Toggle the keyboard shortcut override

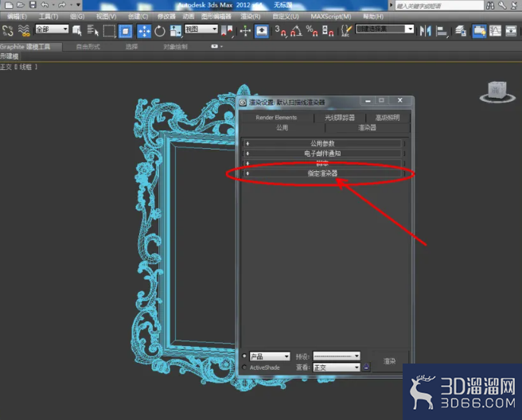[262, 31]
